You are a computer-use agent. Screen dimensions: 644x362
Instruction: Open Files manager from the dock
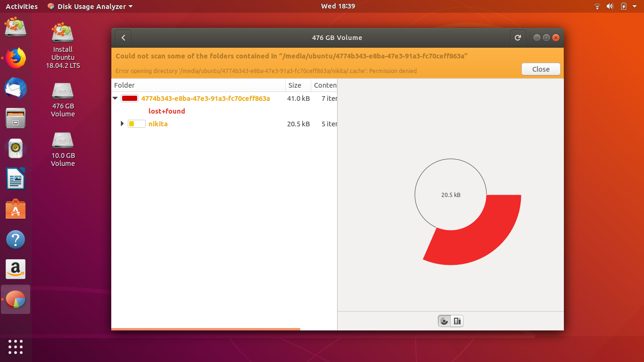pos(16,118)
